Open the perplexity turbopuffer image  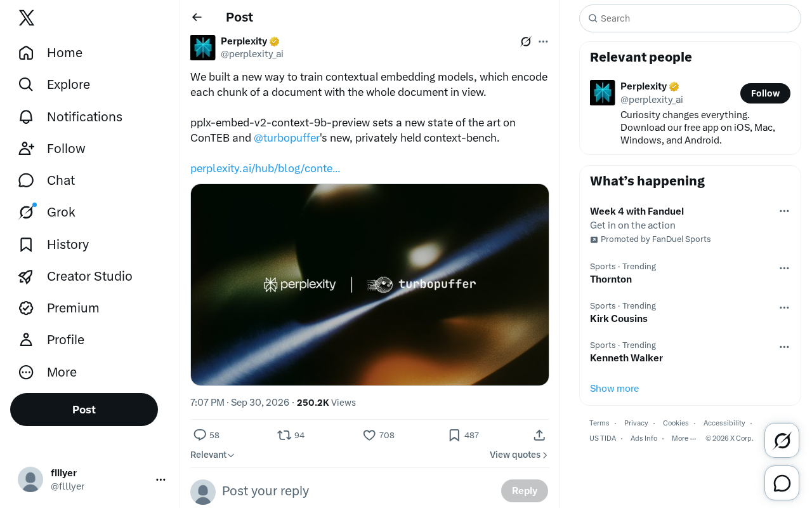coord(370,284)
